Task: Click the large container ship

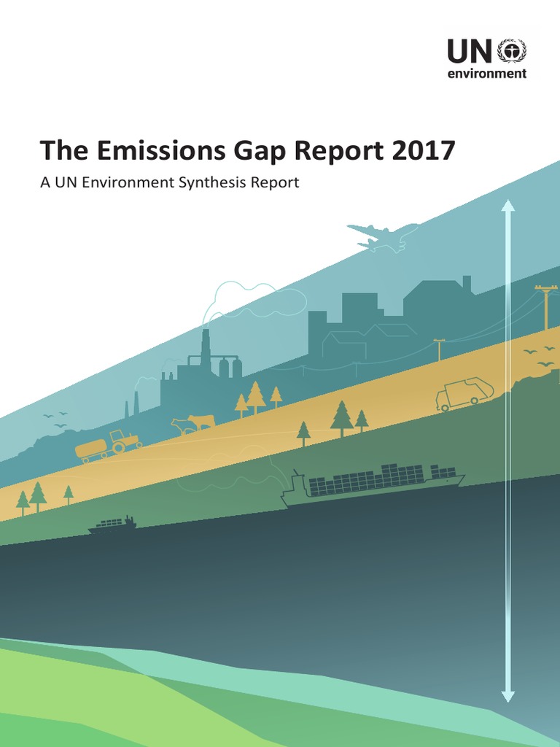Action: click(x=372, y=485)
